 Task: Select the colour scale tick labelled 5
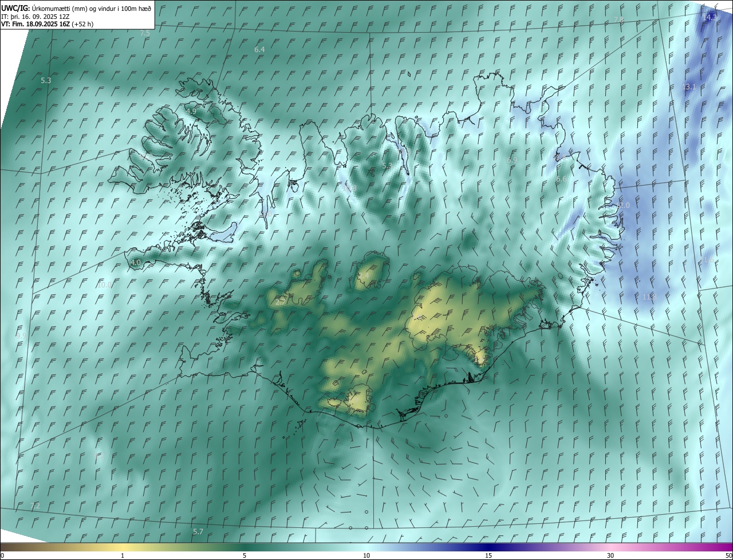(x=245, y=555)
